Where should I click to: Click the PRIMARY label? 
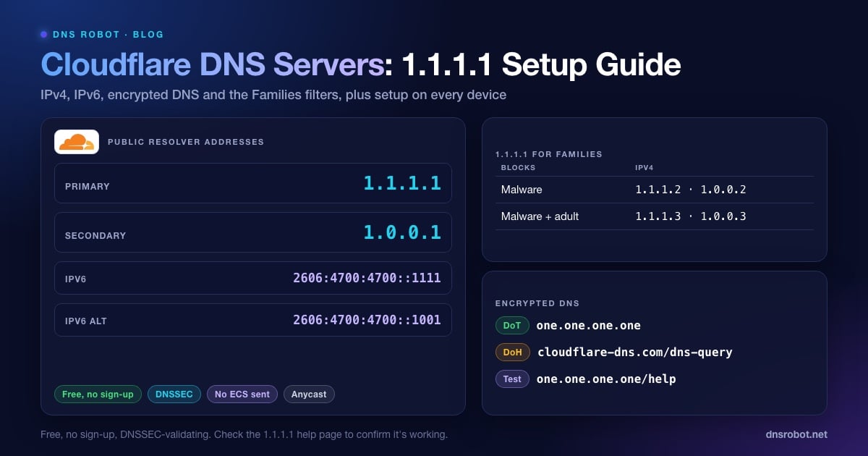tap(88, 186)
